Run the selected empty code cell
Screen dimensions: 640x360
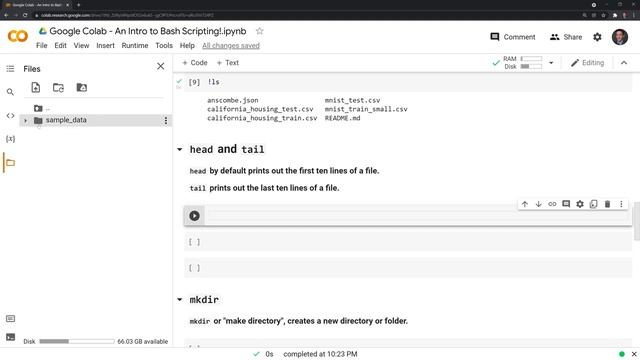pos(194,216)
